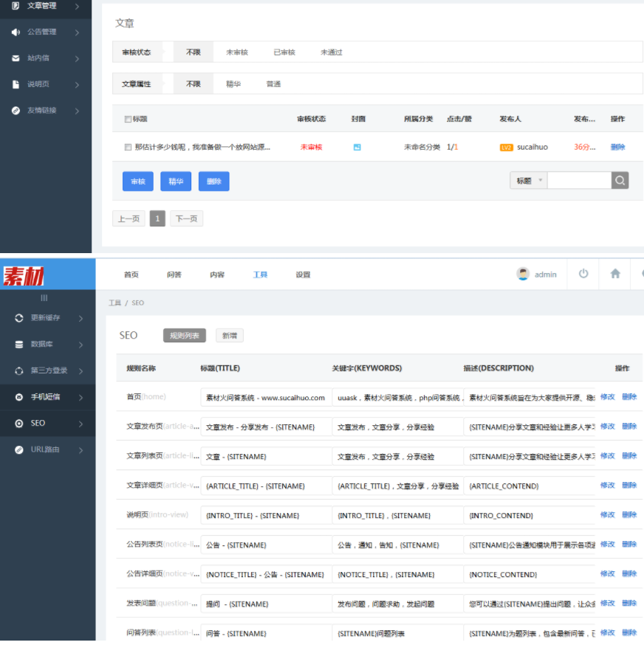Click the blue 审核 button
644x645 pixels.
(138, 182)
